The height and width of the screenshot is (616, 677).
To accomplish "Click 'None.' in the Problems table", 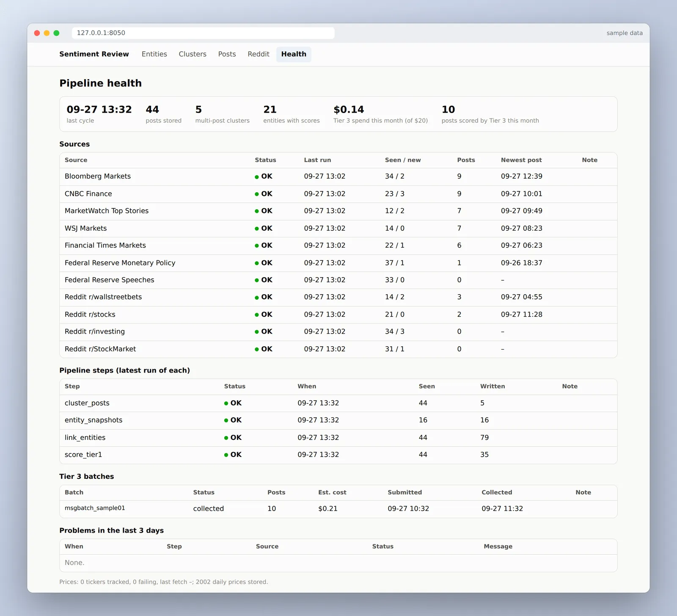I will point(74,563).
